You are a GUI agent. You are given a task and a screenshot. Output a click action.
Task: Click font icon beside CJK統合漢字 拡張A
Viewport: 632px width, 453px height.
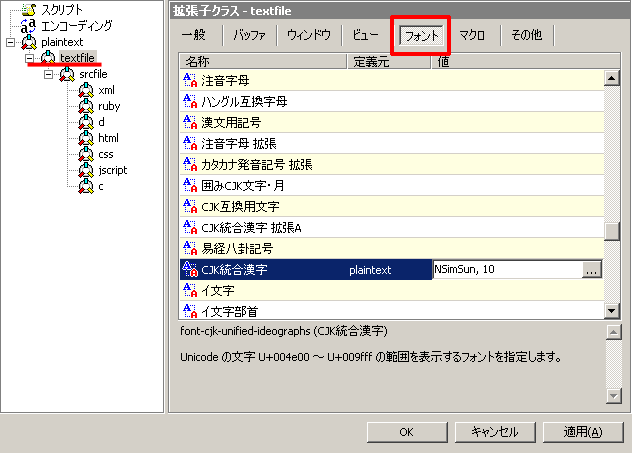[x=190, y=227]
